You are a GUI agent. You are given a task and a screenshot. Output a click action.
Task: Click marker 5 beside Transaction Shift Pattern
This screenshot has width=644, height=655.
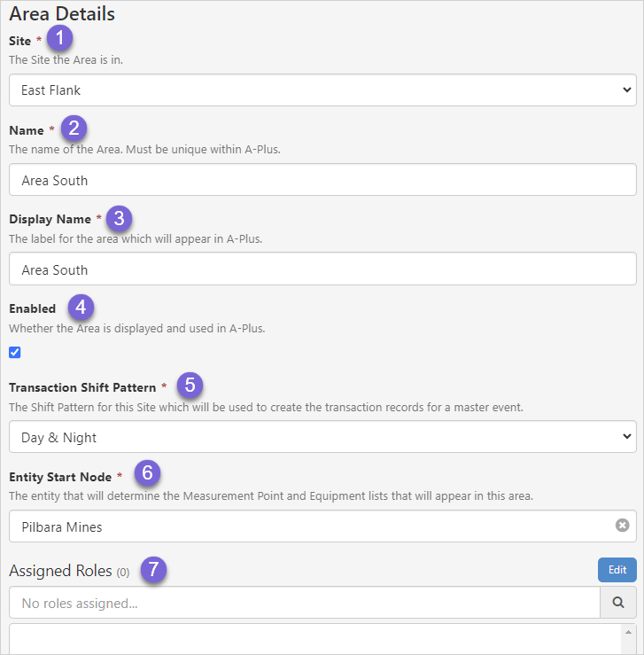pyautogui.click(x=190, y=386)
